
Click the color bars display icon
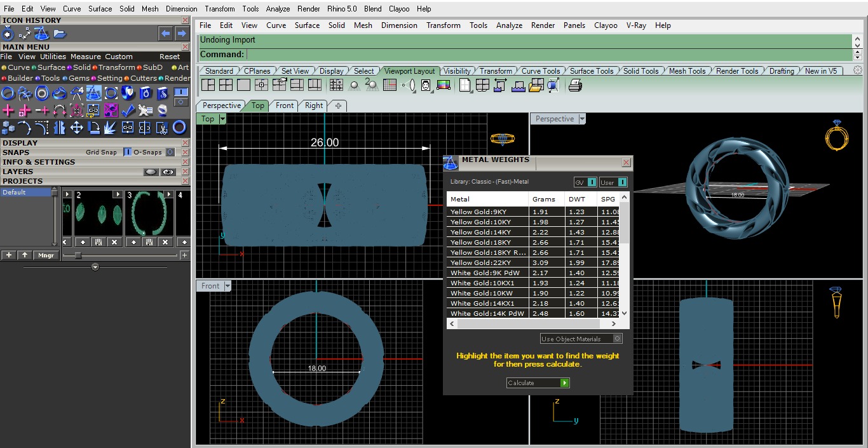point(444,85)
